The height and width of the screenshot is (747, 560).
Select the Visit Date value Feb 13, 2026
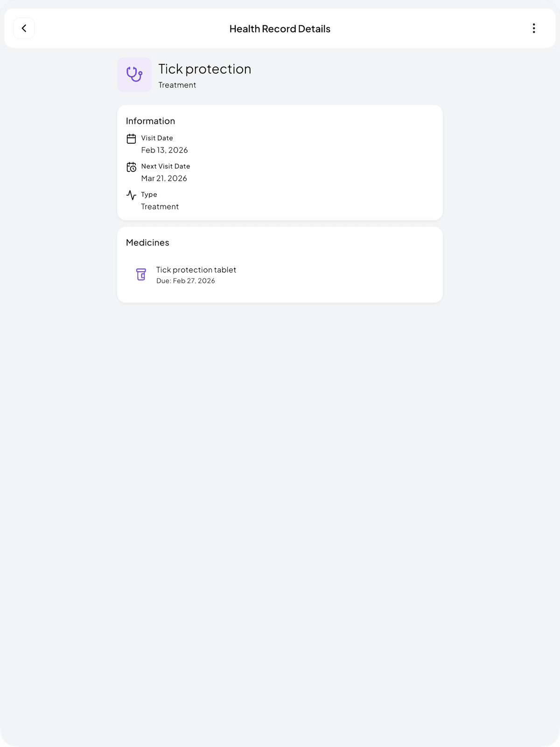coord(164,150)
